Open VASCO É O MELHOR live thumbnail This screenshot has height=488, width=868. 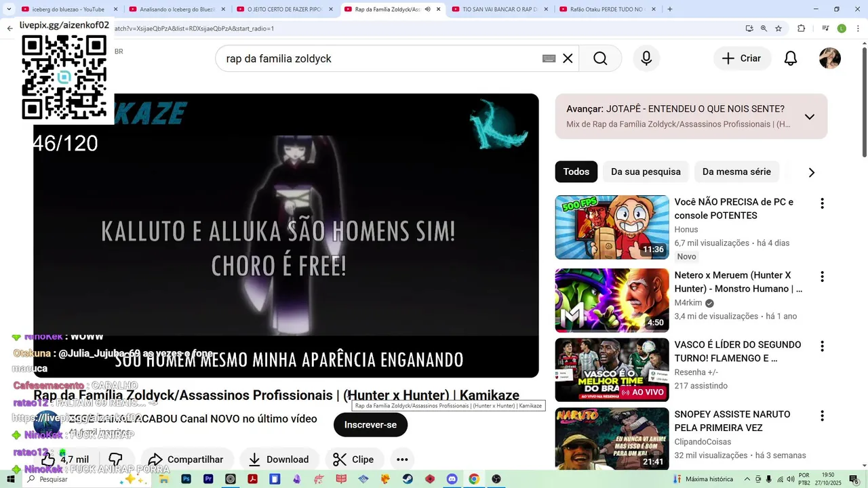coord(612,370)
